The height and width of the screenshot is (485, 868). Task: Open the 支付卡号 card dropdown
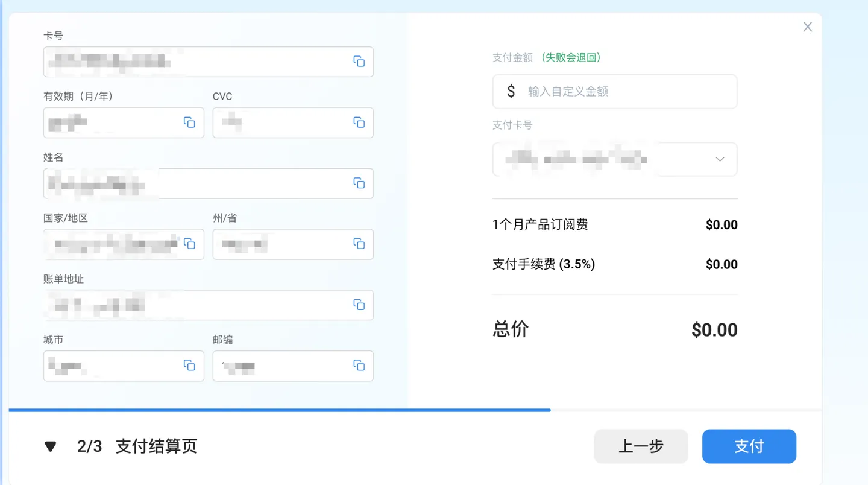click(x=719, y=159)
